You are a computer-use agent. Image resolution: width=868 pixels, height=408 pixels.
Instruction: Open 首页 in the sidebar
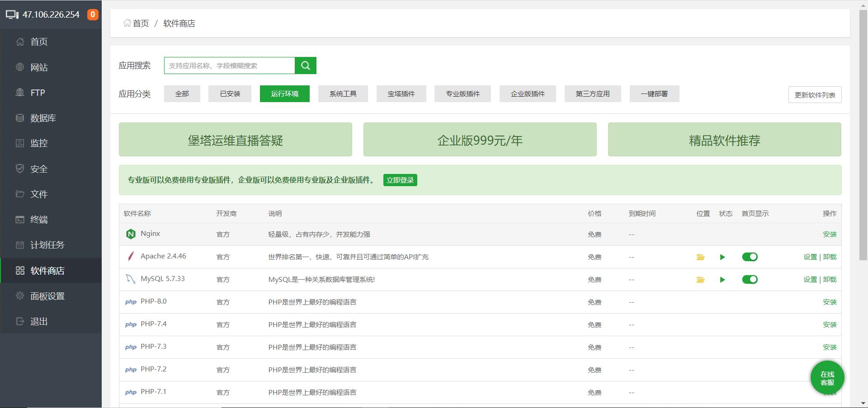point(51,42)
